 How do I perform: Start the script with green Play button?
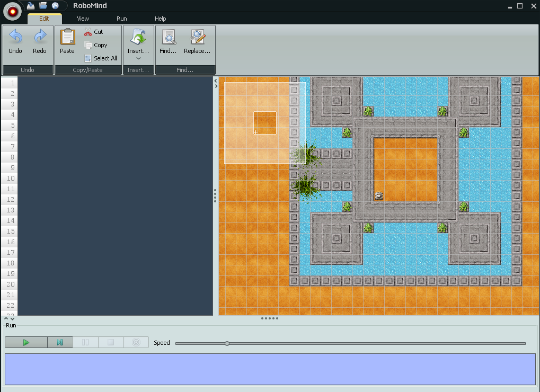[26, 342]
